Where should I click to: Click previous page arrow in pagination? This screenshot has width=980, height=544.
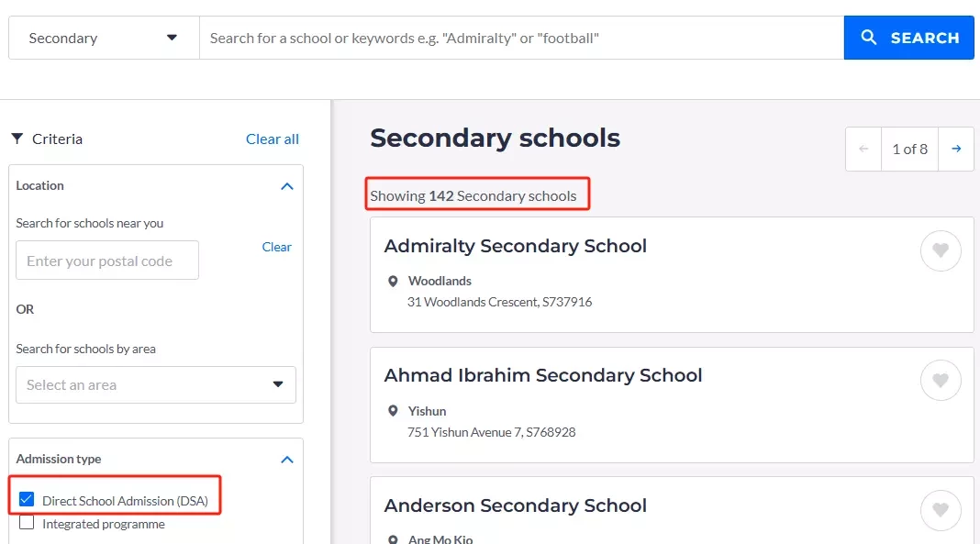click(863, 149)
